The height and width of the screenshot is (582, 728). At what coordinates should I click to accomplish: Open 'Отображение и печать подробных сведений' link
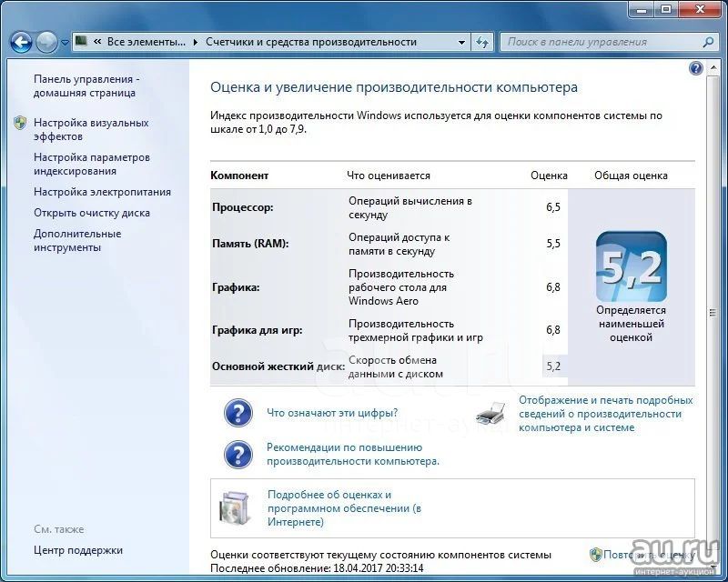[605, 414]
